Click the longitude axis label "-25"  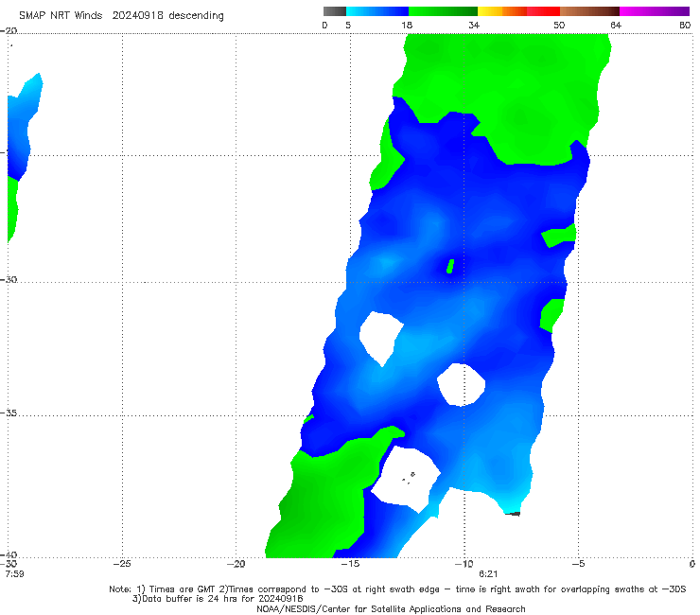click(122, 564)
